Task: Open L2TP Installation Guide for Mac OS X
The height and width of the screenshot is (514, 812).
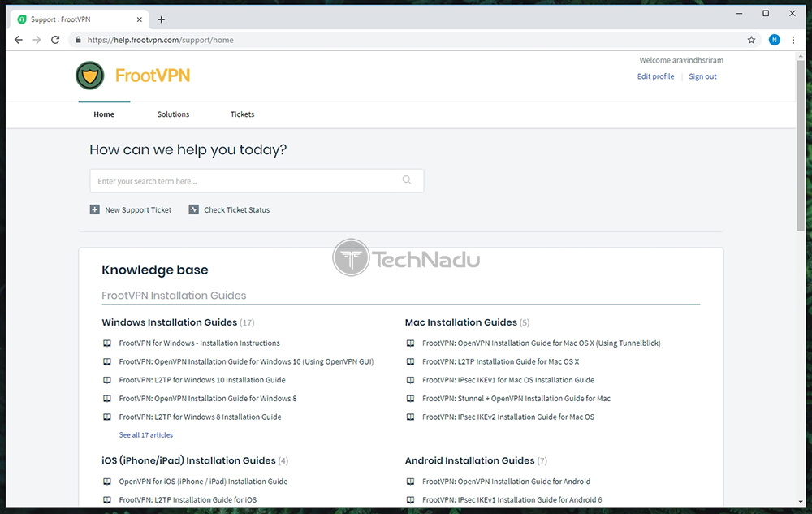Action: point(501,362)
